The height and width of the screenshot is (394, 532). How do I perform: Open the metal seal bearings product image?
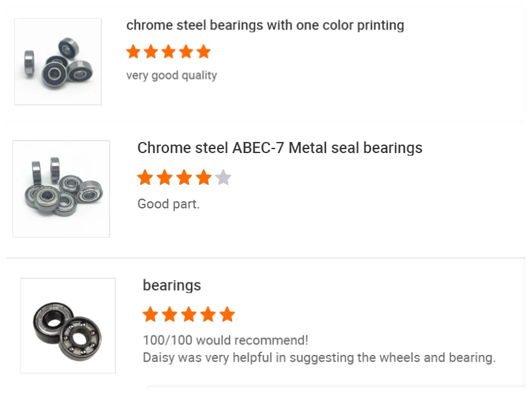(x=61, y=189)
